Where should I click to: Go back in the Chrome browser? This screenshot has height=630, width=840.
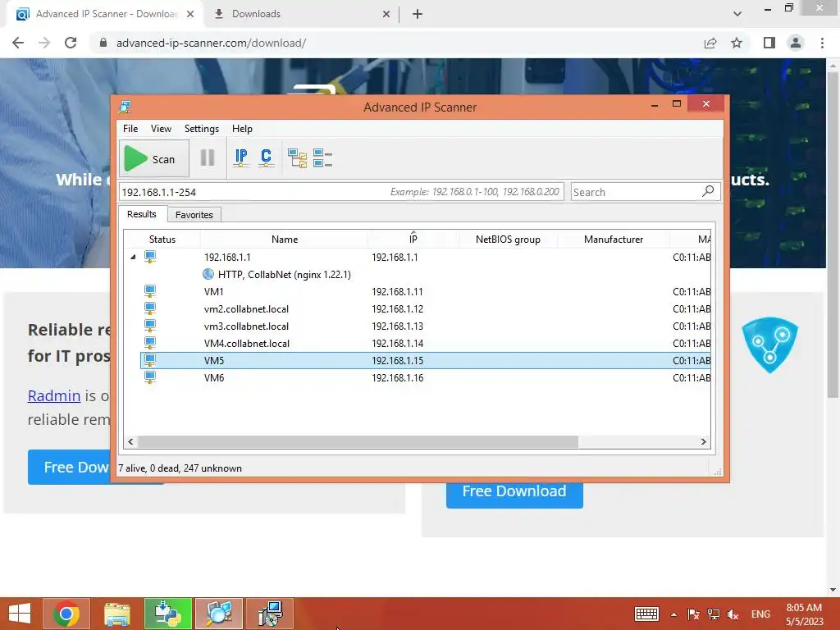pos(18,43)
